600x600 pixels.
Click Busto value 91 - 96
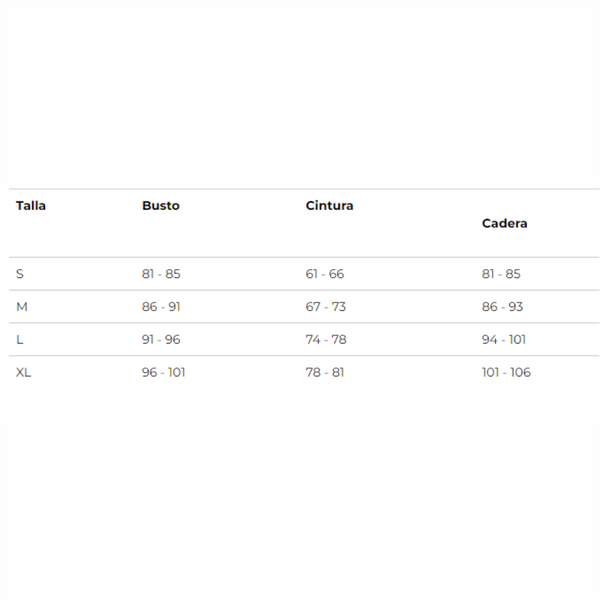tap(161, 340)
